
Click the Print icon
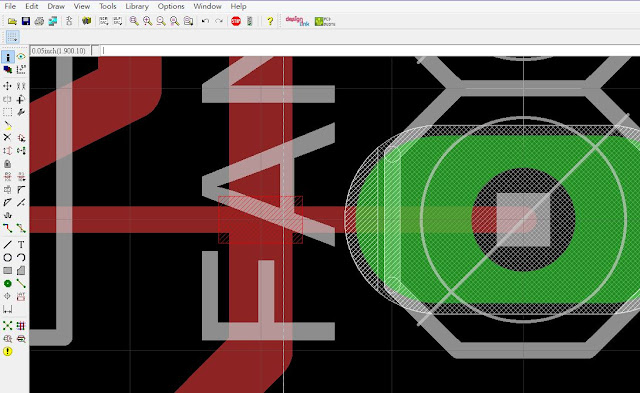point(39,21)
